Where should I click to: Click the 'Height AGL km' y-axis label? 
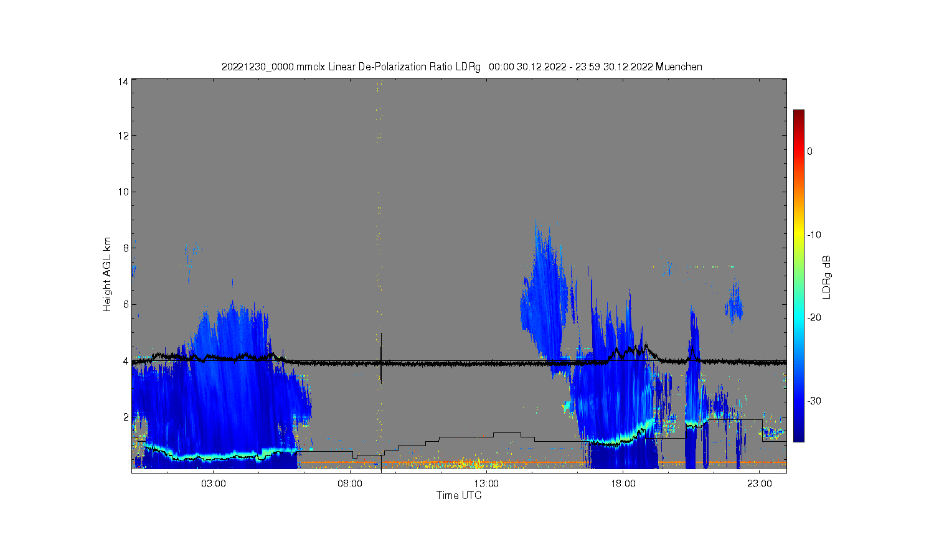[x=107, y=274]
